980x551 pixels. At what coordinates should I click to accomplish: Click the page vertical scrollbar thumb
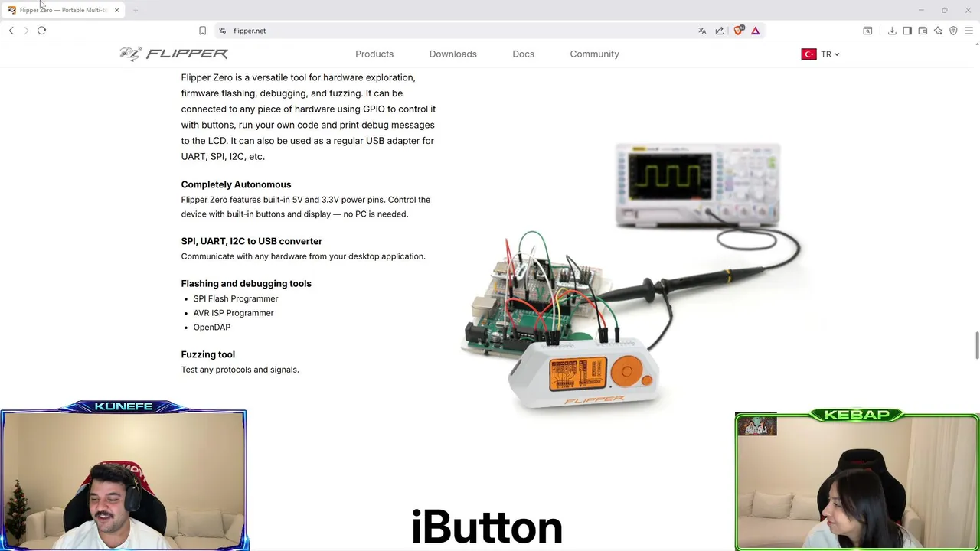pyautogui.click(x=976, y=345)
